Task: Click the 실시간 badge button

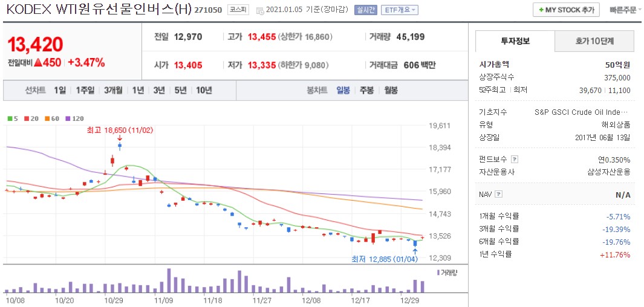Action: (x=365, y=10)
